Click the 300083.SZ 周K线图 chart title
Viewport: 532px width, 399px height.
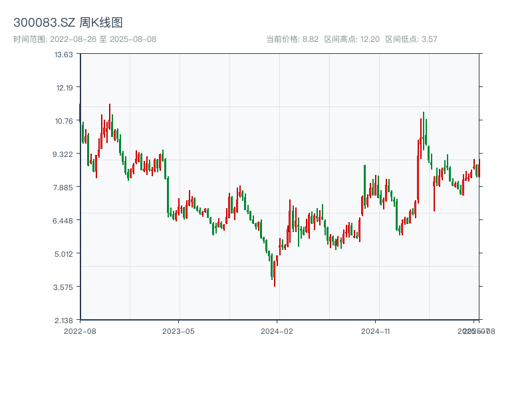pos(68,23)
